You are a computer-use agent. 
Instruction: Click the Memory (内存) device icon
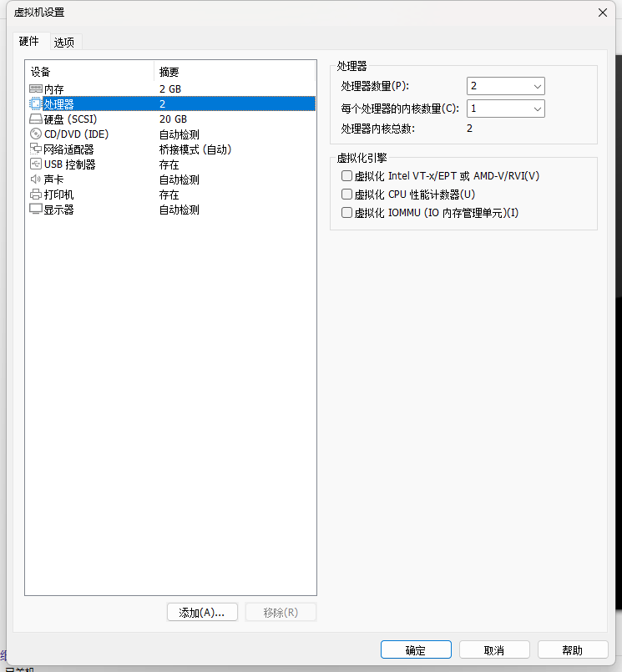(x=36, y=88)
